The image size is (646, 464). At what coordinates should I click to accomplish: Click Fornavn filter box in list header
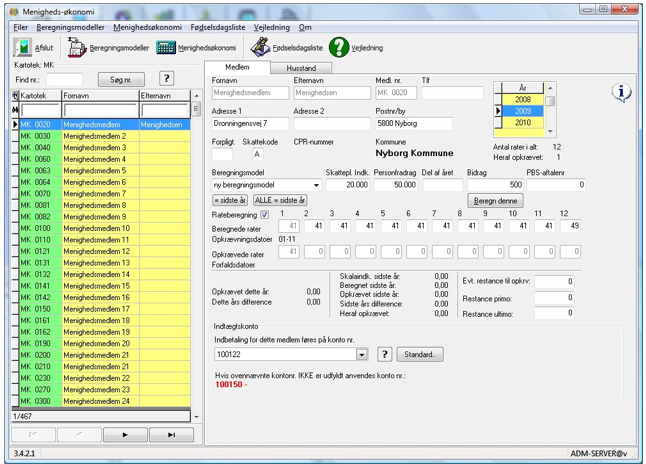(101, 110)
